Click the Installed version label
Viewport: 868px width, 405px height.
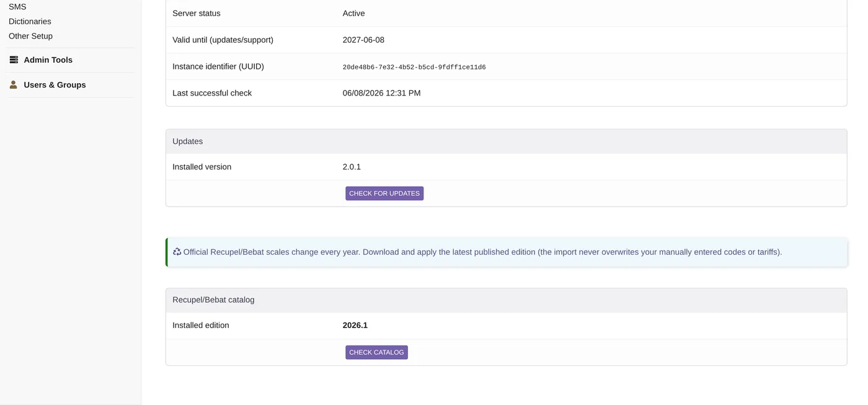click(201, 167)
